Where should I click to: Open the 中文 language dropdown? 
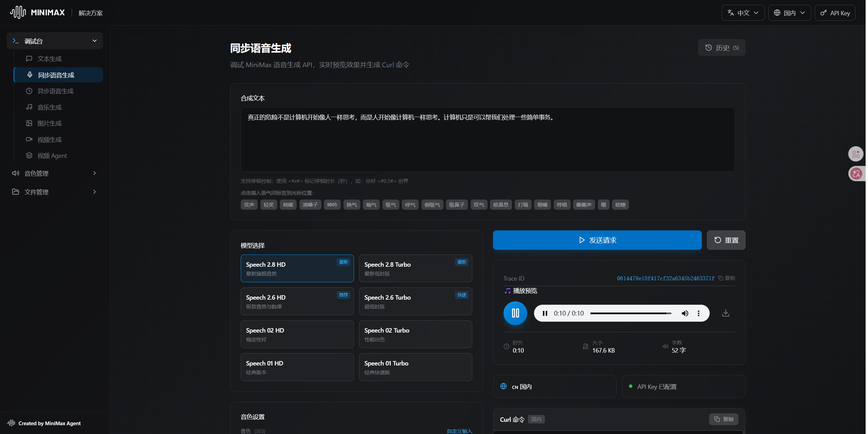pyautogui.click(x=743, y=13)
